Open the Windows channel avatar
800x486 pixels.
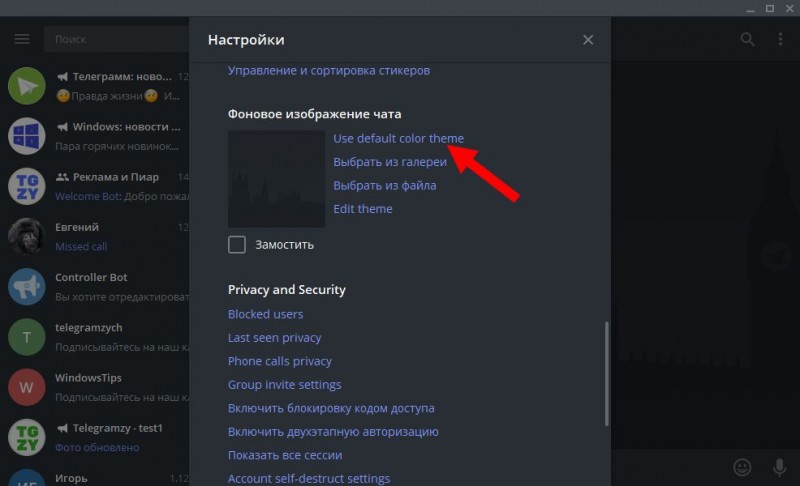point(27,136)
